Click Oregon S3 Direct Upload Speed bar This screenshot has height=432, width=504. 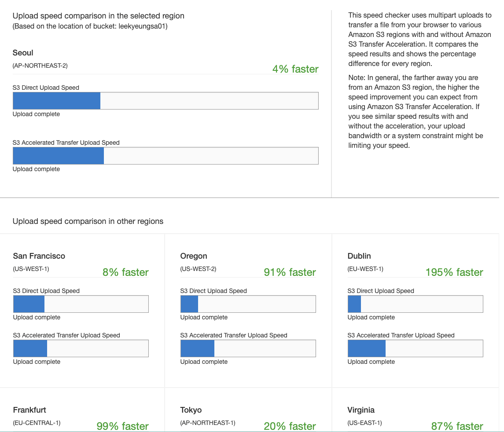pos(248,304)
